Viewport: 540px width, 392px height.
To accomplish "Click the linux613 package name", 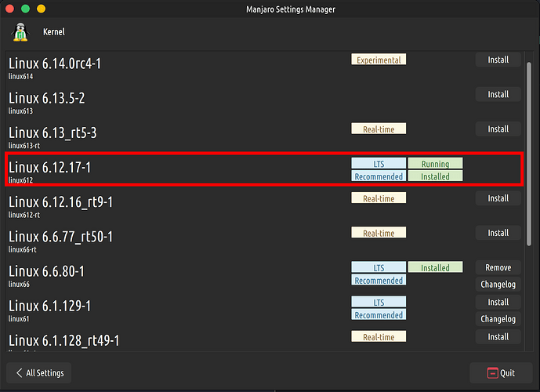I will point(20,111).
